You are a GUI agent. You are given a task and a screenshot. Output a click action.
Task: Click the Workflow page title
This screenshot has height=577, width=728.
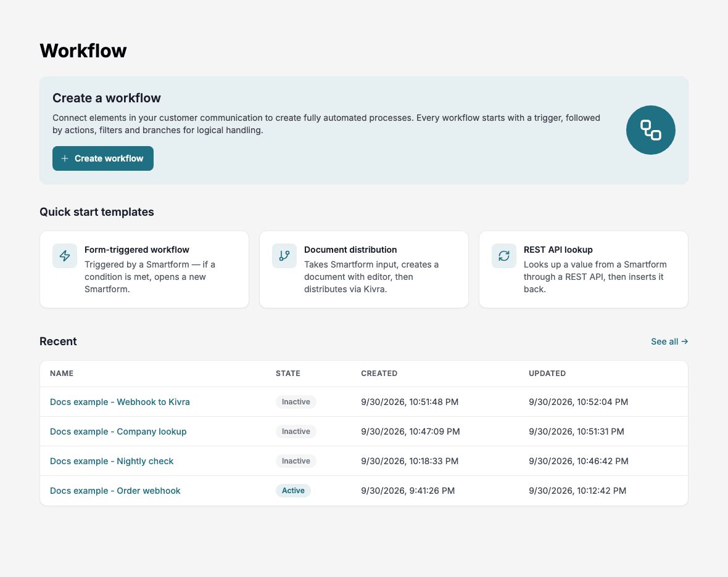(x=83, y=51)
